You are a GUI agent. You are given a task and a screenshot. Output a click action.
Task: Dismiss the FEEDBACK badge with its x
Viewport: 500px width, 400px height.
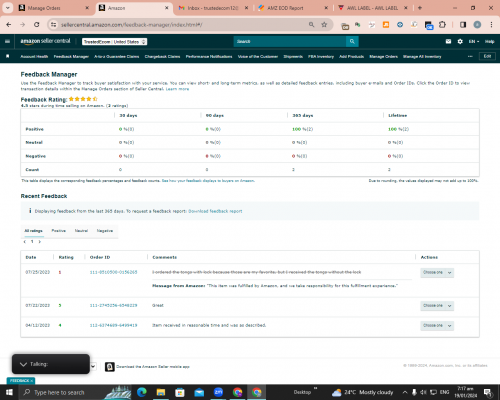32,381
